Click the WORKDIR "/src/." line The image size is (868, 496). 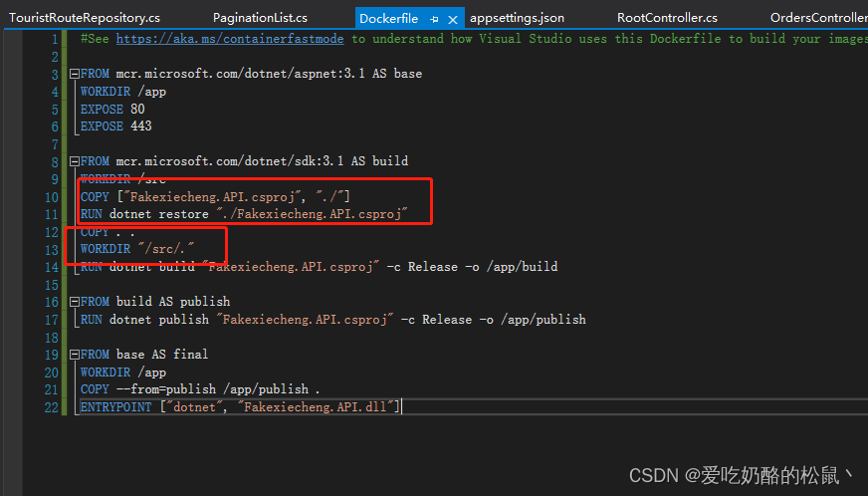pyautogui.click(x=137, y=249)
